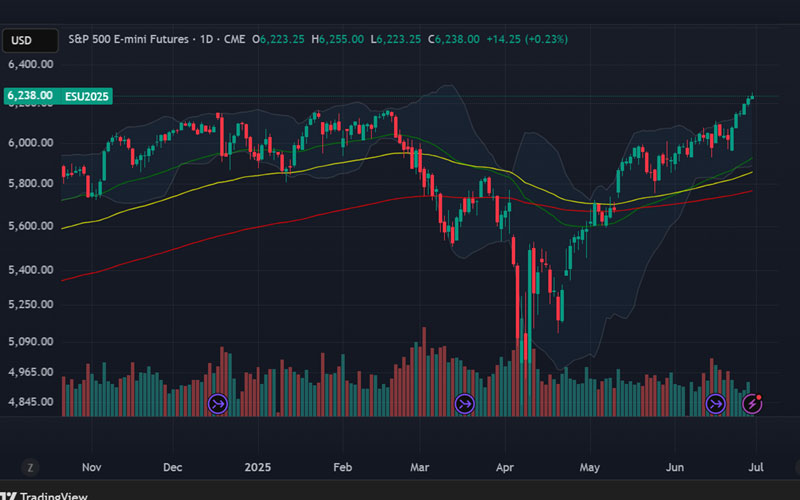Image resolution: width=800 pixels, height=500 pixels.
Task: Click the Z timezone button at bottom left
Action: tap(32, 467)
